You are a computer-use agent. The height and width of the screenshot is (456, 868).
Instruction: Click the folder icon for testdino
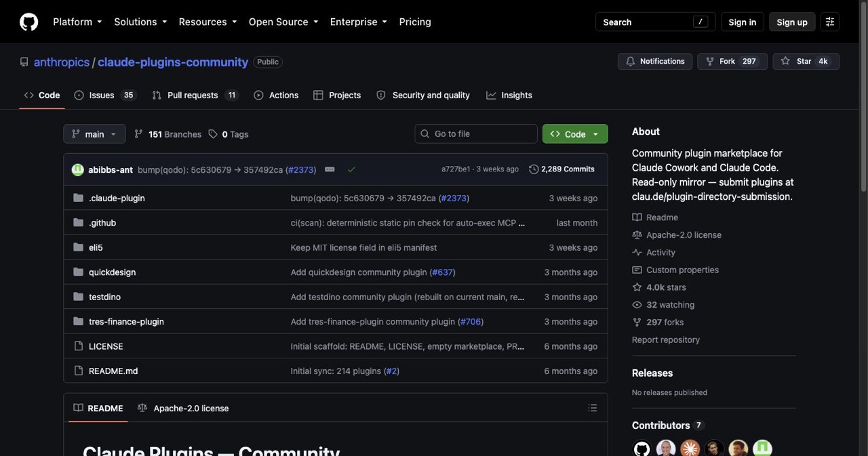[78, 297]
